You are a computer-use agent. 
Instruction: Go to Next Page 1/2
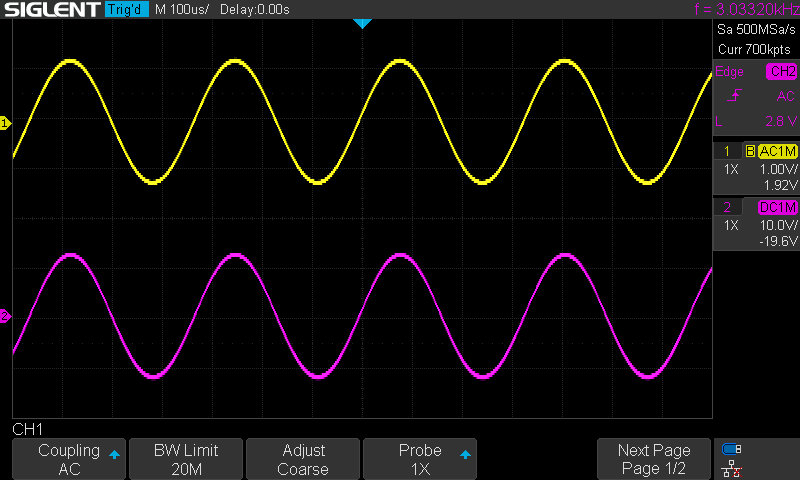pos(654,459)
